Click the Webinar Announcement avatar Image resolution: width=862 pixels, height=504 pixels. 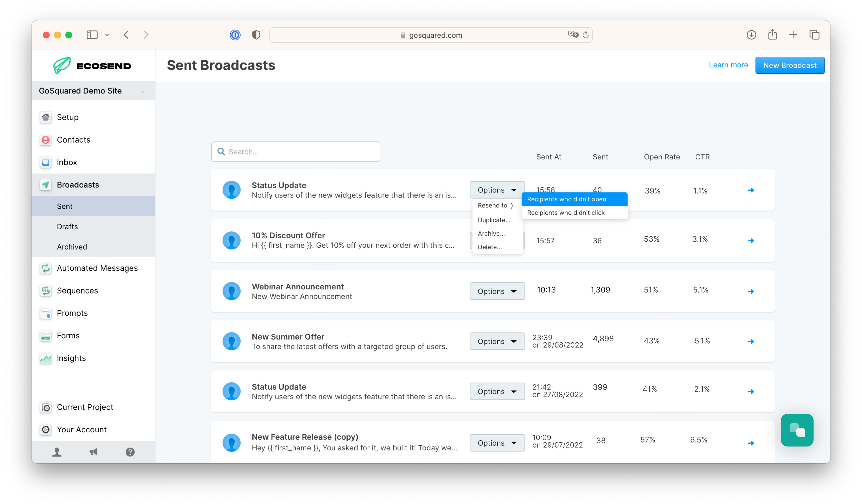pos(232,292)
